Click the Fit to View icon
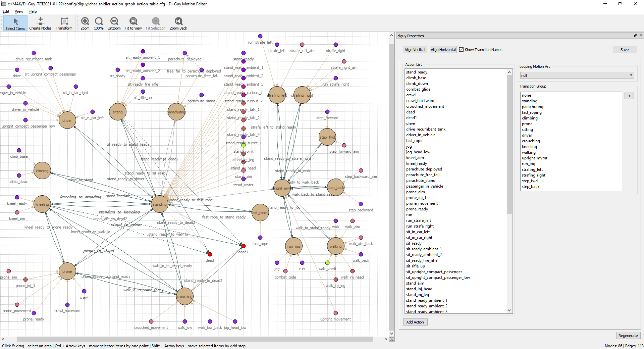Screen dimensions: 644x349 tap(133, 21)
